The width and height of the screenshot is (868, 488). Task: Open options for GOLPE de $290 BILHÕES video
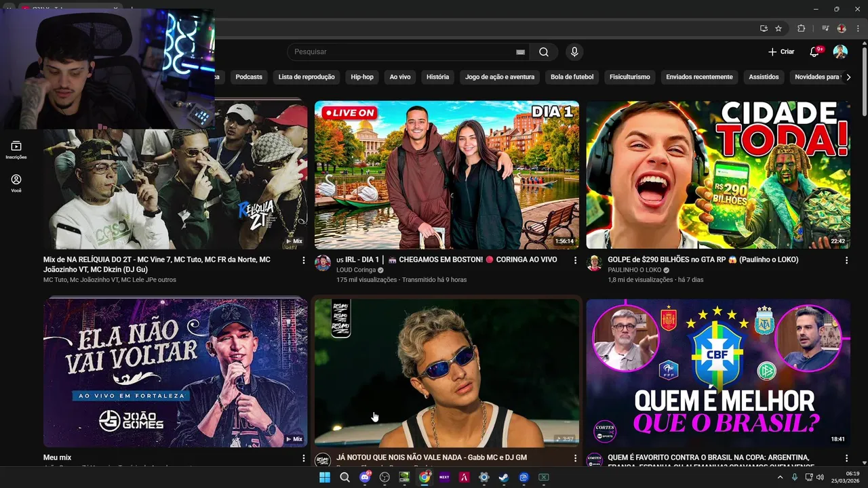[846, 260]
